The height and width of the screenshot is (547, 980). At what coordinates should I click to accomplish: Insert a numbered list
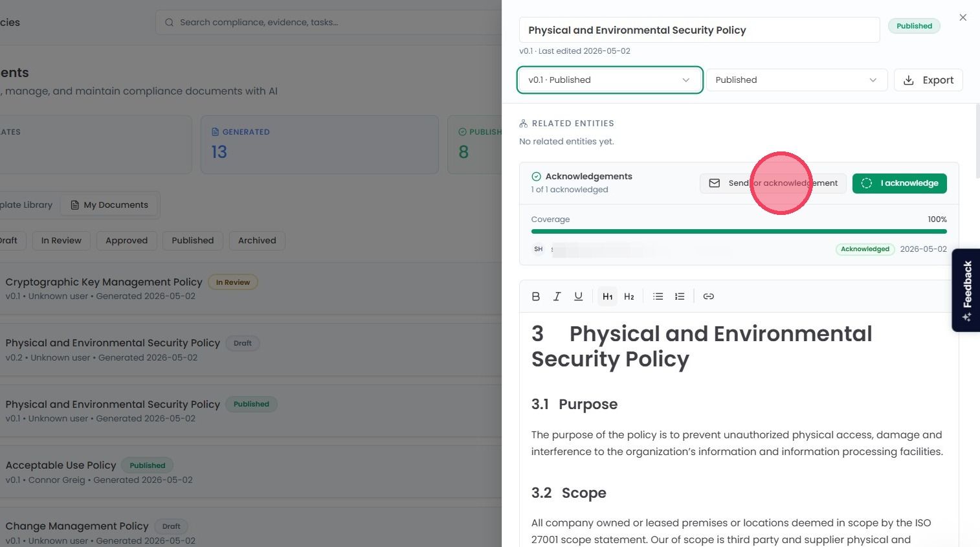point(680,296)
